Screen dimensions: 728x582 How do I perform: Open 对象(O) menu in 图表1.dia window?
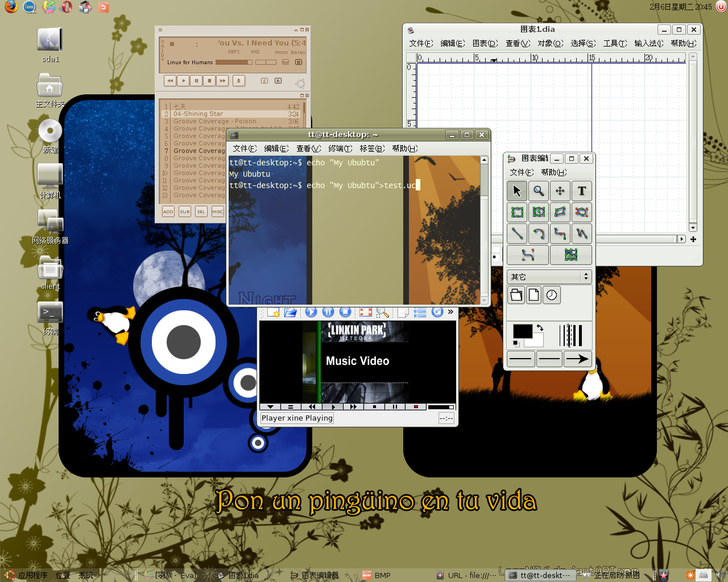[x=550, y=43]
